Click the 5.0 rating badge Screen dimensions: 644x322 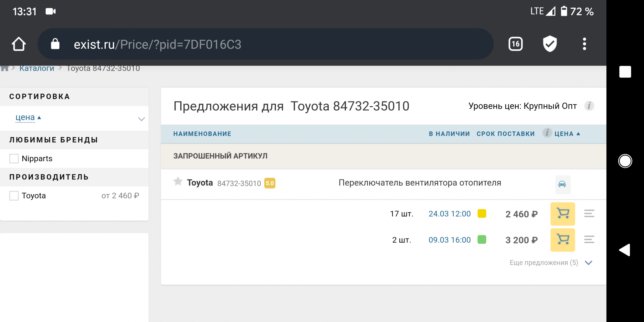(x=270, y=183)
